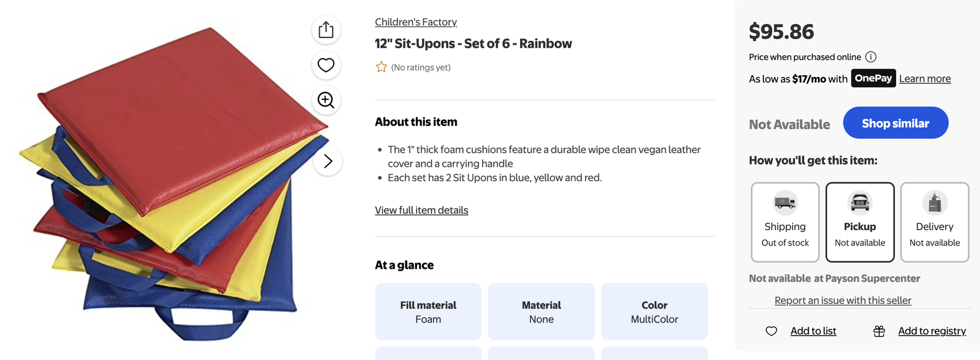Select the Shipping fulfillment option
This screenshot has width=980, height=360.
coord(785,222)
